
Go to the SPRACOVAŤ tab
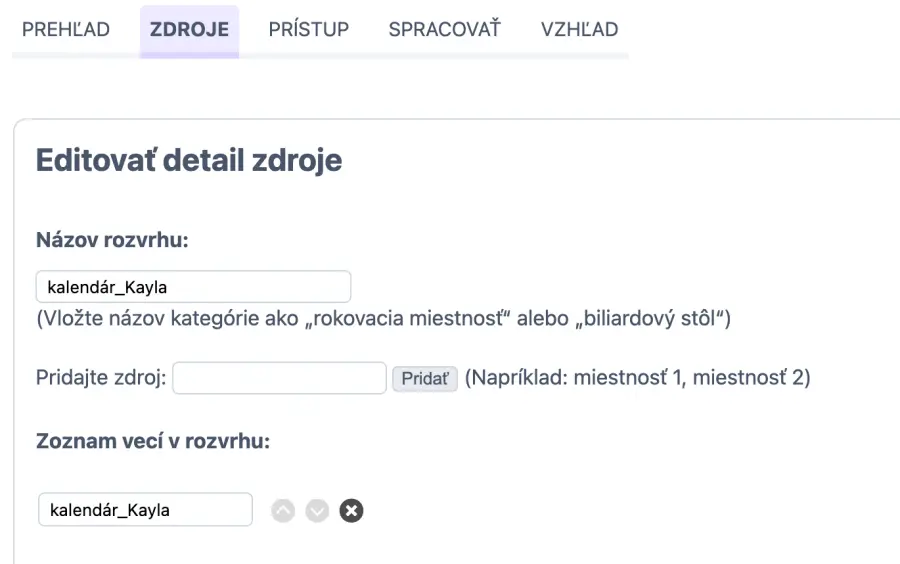(x=444, y=29)
